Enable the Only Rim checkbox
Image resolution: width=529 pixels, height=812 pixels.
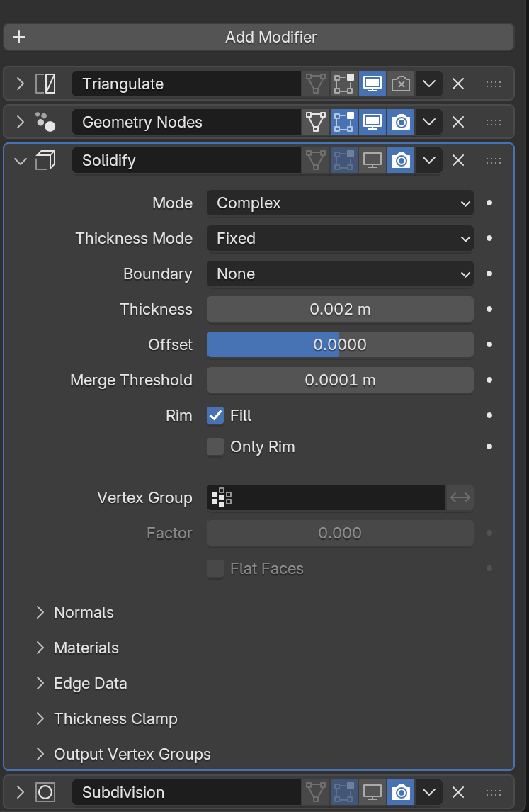coord(215,447)
